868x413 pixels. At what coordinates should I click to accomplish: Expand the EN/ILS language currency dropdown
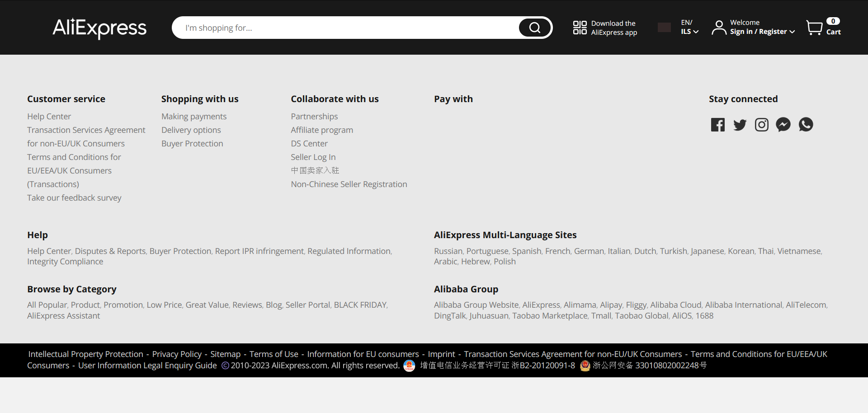(x=690, y=27)
